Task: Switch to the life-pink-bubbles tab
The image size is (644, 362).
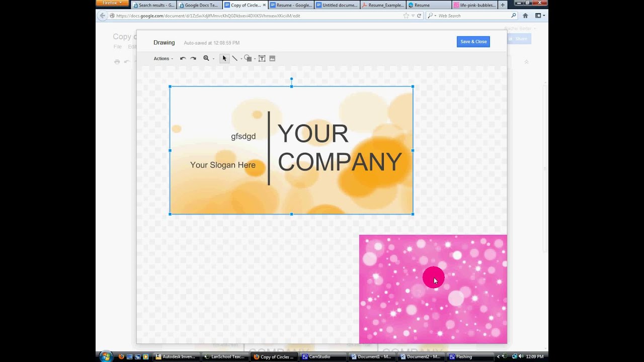Action: point(474,5)
